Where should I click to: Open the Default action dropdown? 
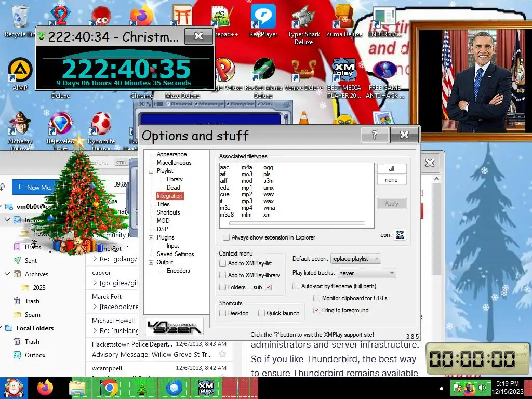click(x=355, y=259)
